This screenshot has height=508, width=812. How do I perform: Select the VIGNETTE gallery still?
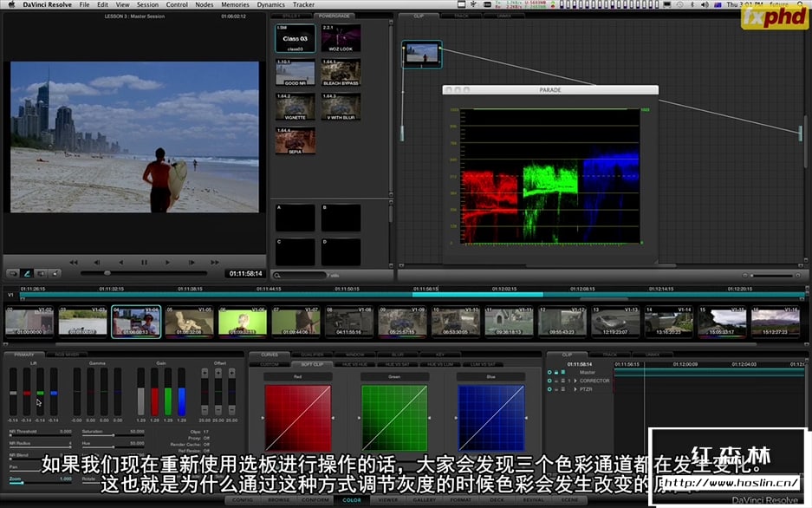tap(296, 107)
